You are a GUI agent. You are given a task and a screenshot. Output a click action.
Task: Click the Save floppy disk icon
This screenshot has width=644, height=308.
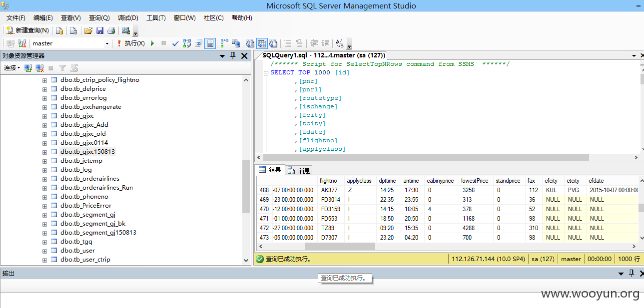coord(100,30)
